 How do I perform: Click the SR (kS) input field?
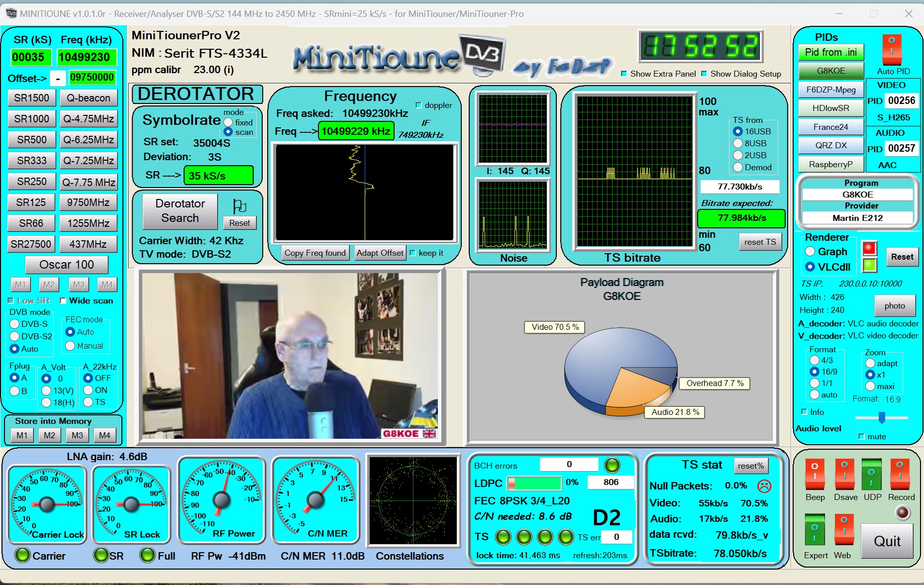tap(31, 57)
